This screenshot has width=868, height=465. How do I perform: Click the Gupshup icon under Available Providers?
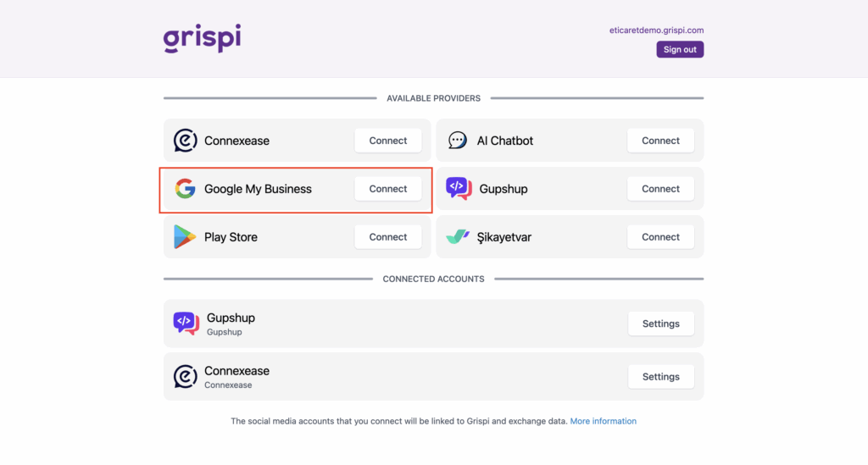tap(459, 189)
